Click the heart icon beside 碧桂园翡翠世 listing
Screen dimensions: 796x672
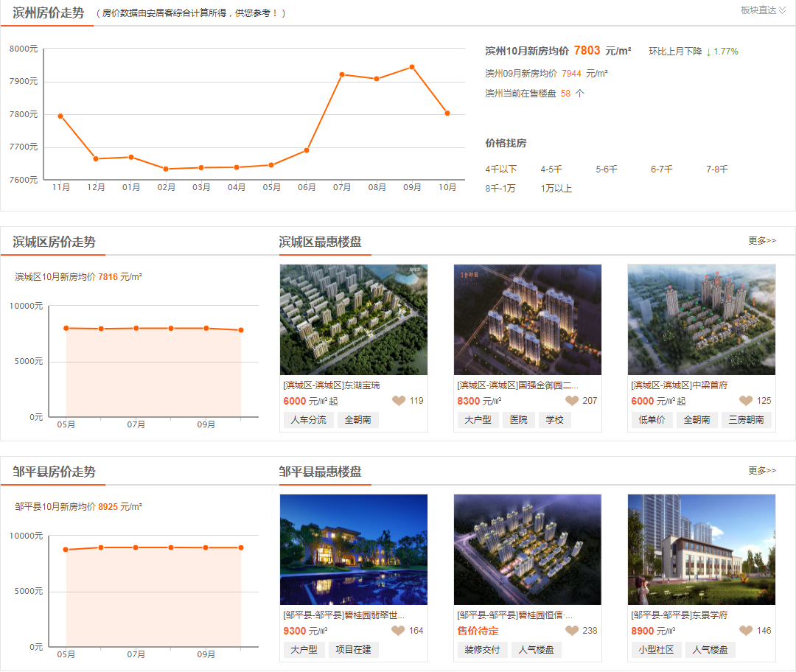pyautogui.click(x=399, y=631)
